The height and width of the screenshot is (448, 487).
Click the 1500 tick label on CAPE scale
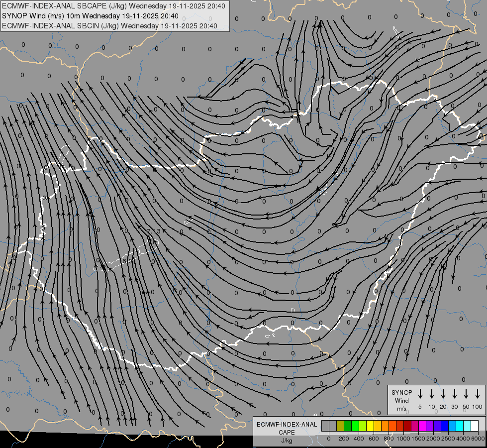(x=418, y=439)
